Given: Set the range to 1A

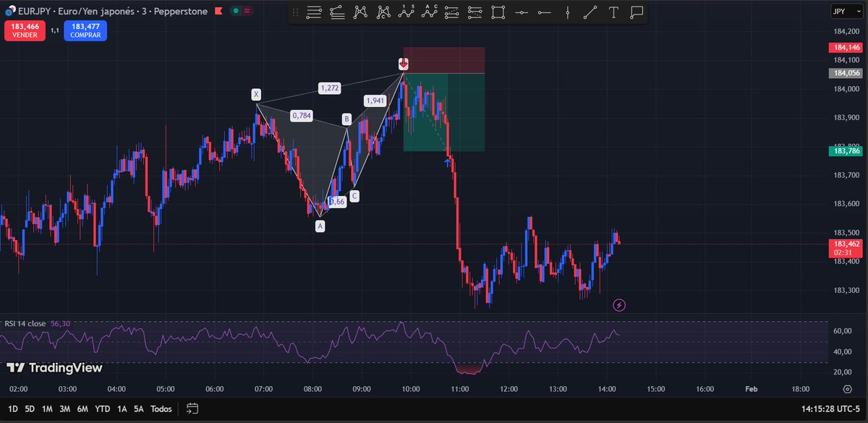Looking at the screenshot, I should click(122, 409).
